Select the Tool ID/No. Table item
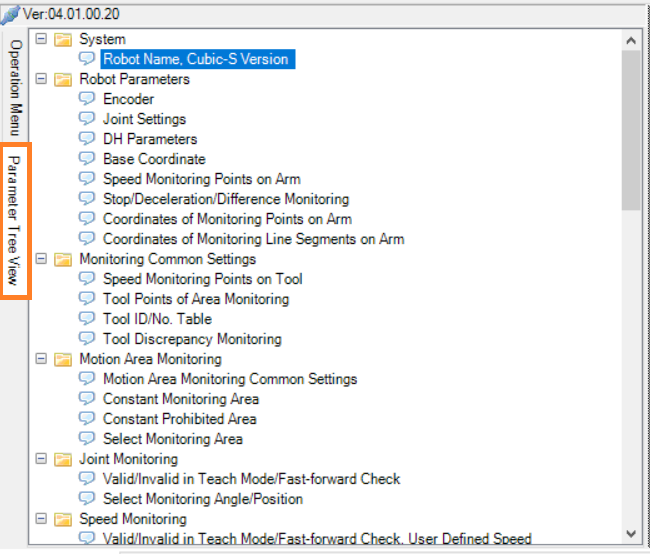This screenshot has height=554, width=650. pos(158,319)
